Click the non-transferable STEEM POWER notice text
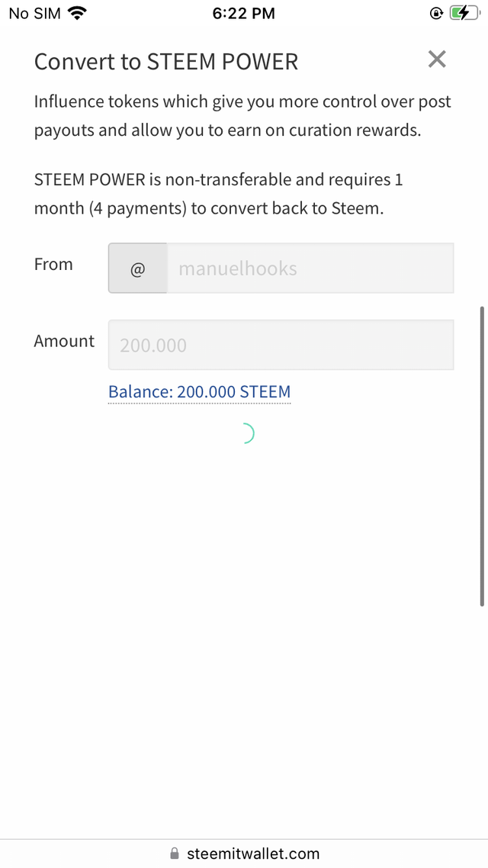Viewport: 488px width, 868px height. 218,194
